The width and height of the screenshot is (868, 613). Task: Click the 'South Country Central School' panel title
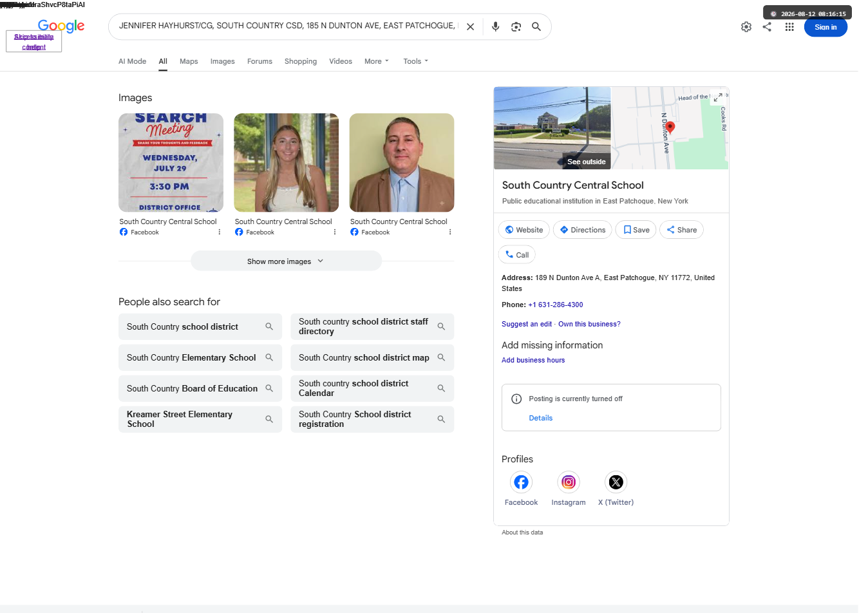tap(573, 185)
